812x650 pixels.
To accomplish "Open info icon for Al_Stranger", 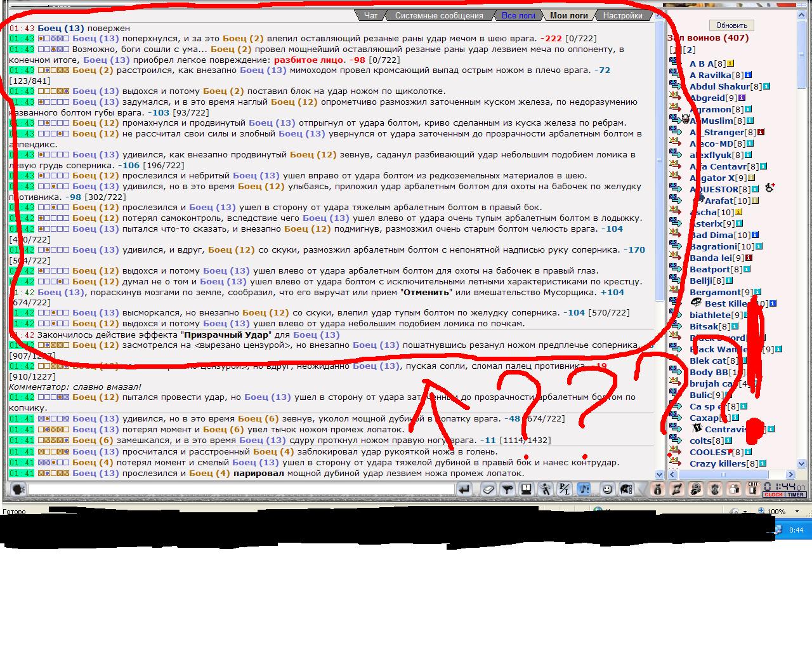I will coord(761,132).
